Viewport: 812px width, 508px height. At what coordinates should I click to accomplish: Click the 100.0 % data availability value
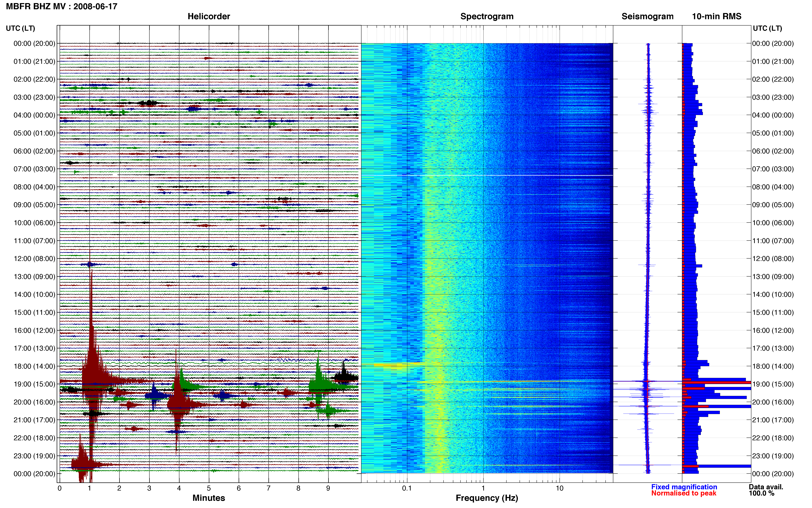[761, 493]
